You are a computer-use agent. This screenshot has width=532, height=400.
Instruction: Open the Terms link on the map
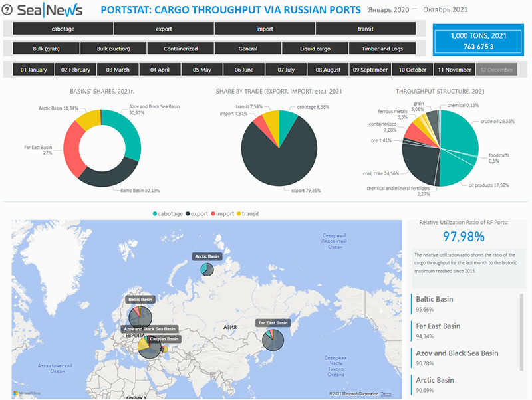(x=386, y=394)
